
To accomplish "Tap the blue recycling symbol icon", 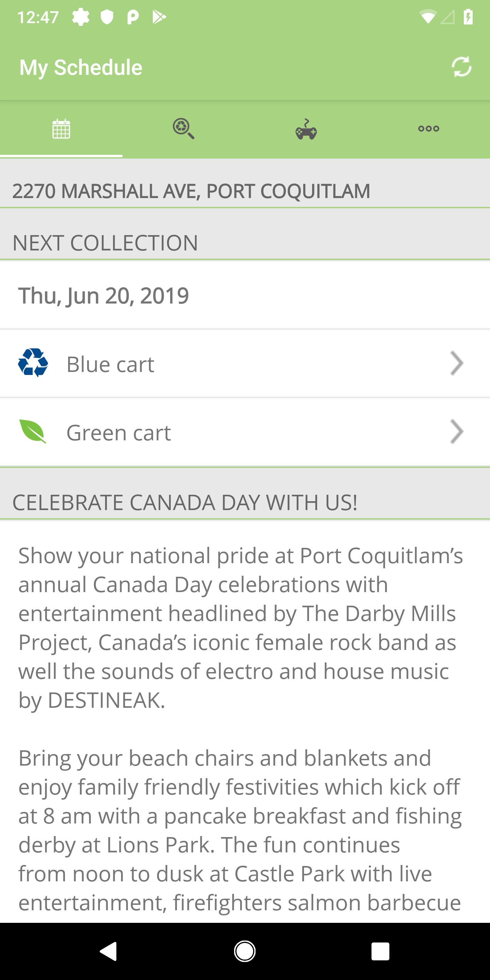I will pos(33,362).
